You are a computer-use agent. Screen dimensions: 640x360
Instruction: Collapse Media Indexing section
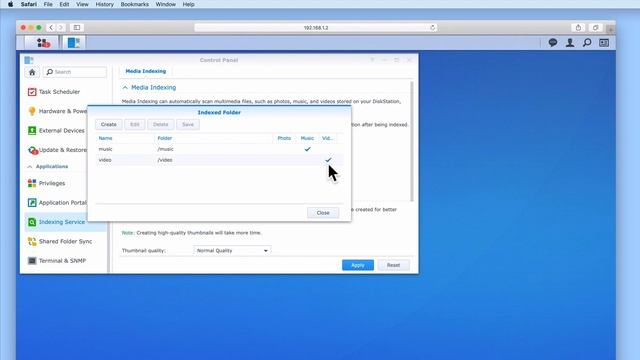[x=125, y=87]
